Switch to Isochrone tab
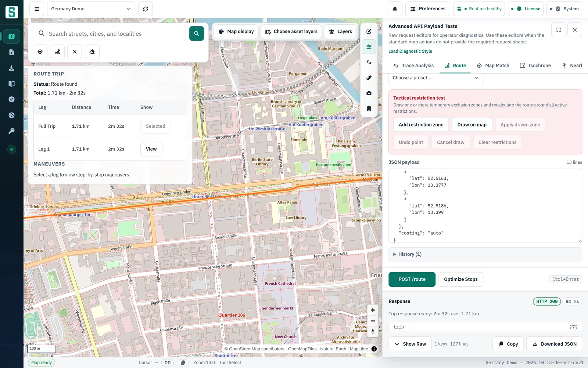Screen dimensions: 588x368 535,66
